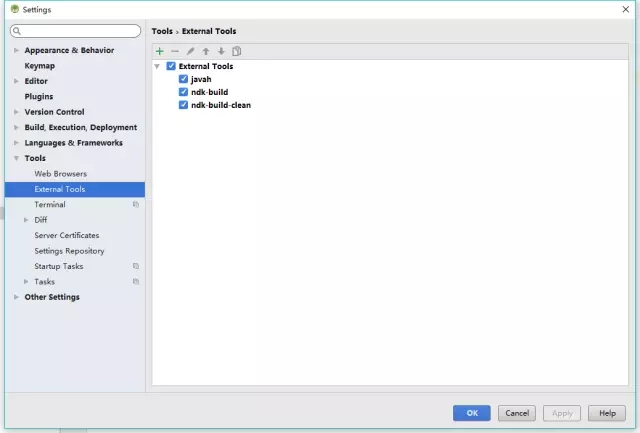The image size is (640, 433).
Task: Select Appearance & Behavior category
Action: [69, 50]
